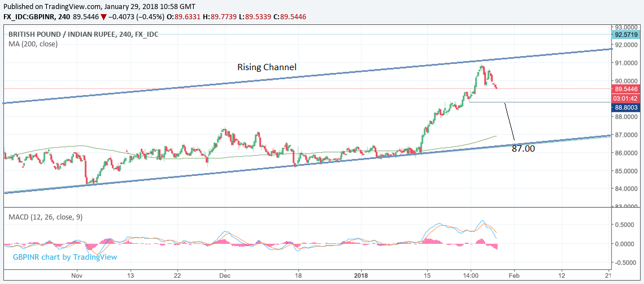Click the MACD (12, 26, close, 9) label
The width and height of the screenshot is (644, 284).
[45, 217]
